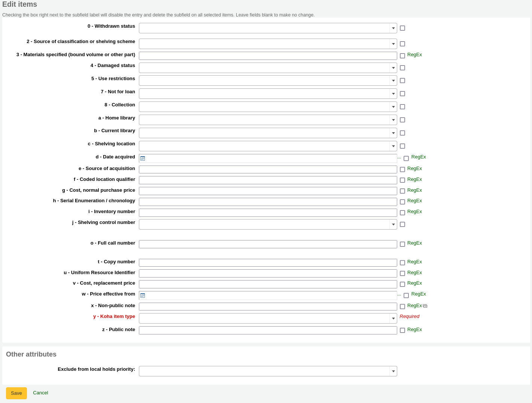532x403 pixels.
Task: Click the Cancel link
Action: [40, 393]
